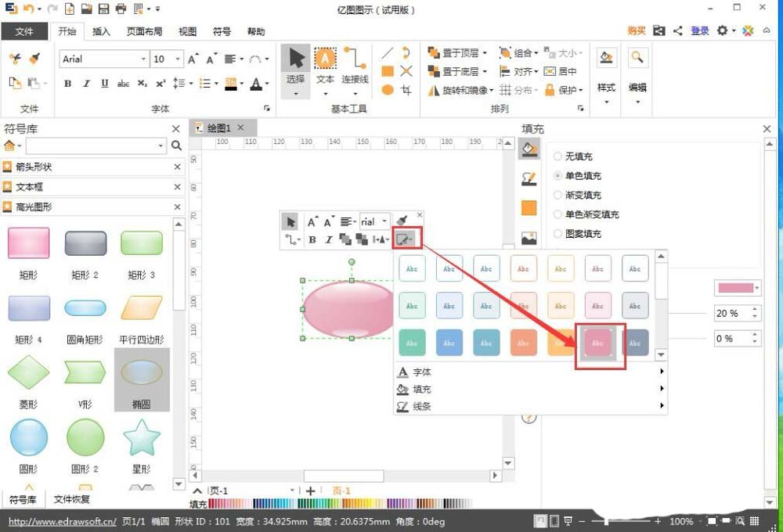Click the 居中 alignment button
The width and height of the screenshot is (783, 532).
pyautogui.click(x=561, y=72)
